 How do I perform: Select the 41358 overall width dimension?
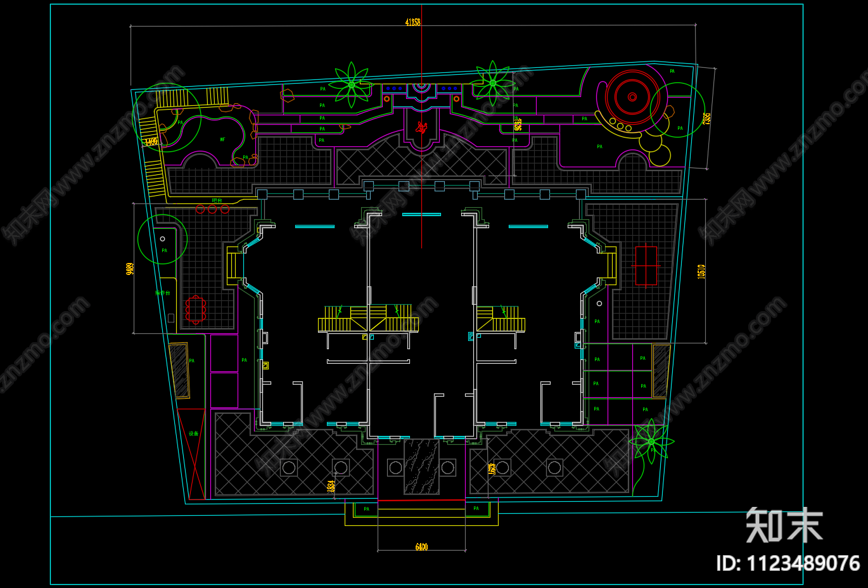coord(413,22)
